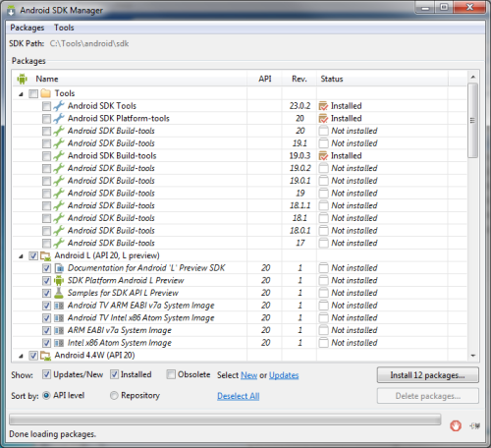Select the Repository sort radio button
Screen dimensions: 491x448
114,395
